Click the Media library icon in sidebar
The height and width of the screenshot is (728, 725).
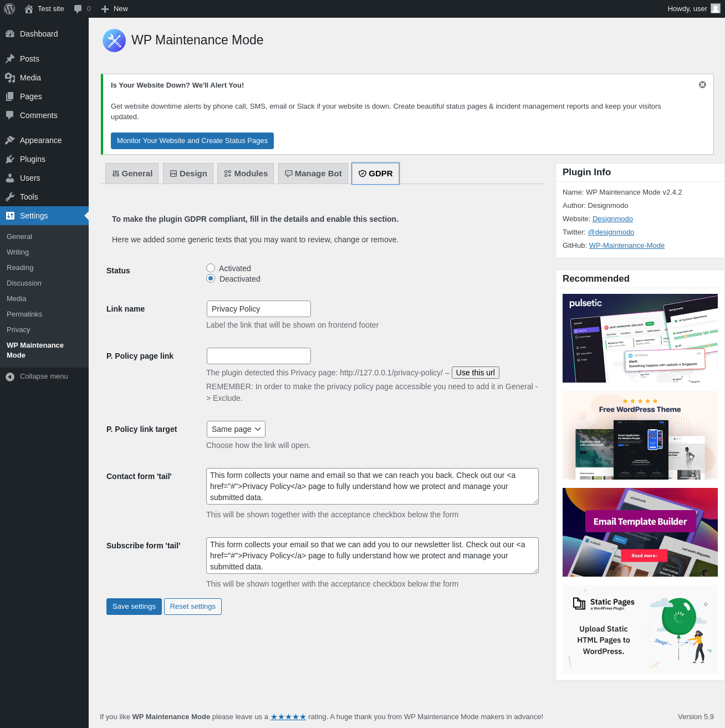tap(10, 78)
